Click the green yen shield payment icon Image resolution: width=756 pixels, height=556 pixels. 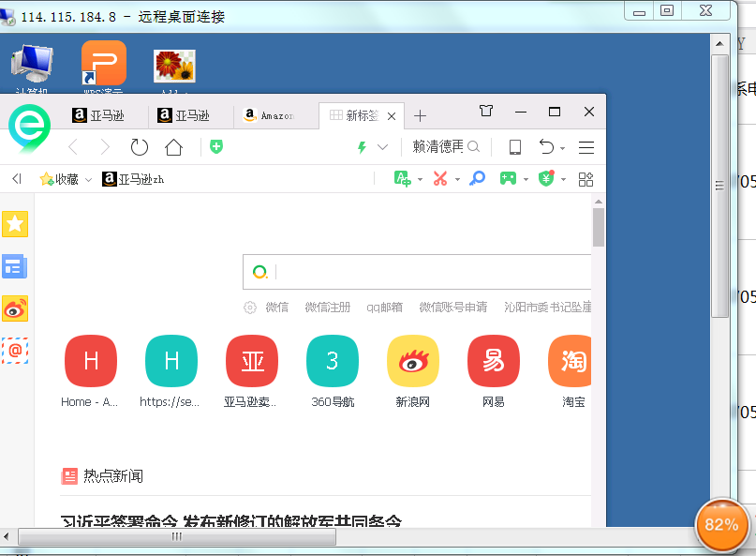(546, 178)
